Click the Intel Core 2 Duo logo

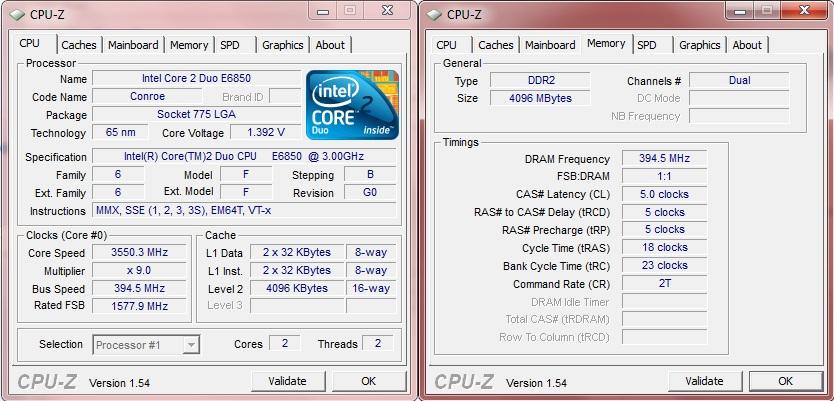[352, 105]
